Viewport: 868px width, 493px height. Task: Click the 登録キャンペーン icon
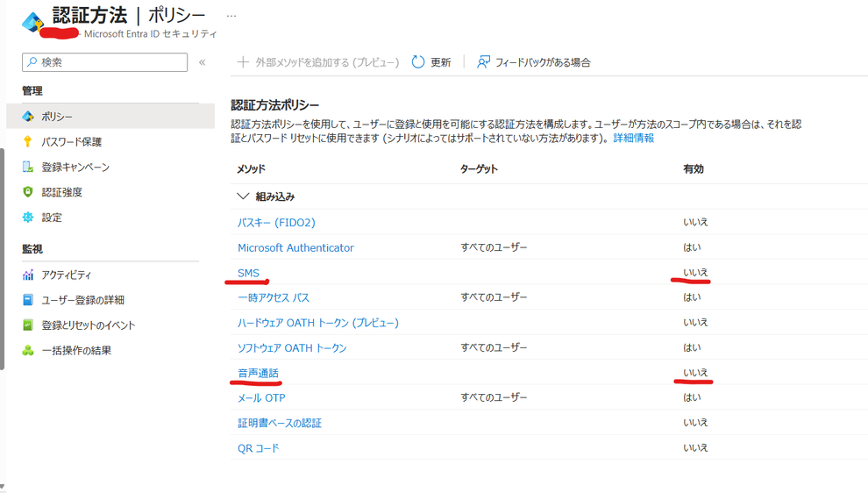click(x=28, y=167)
